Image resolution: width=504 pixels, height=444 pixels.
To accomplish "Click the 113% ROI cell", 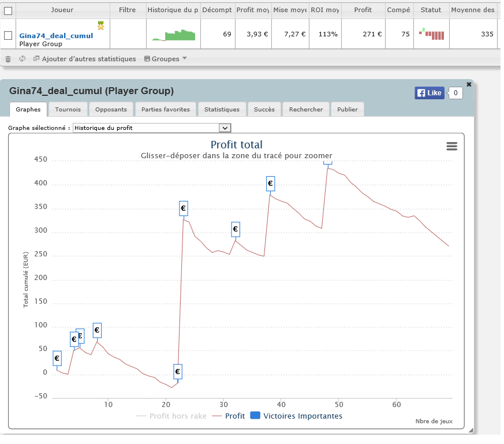I will coord(325,34).
